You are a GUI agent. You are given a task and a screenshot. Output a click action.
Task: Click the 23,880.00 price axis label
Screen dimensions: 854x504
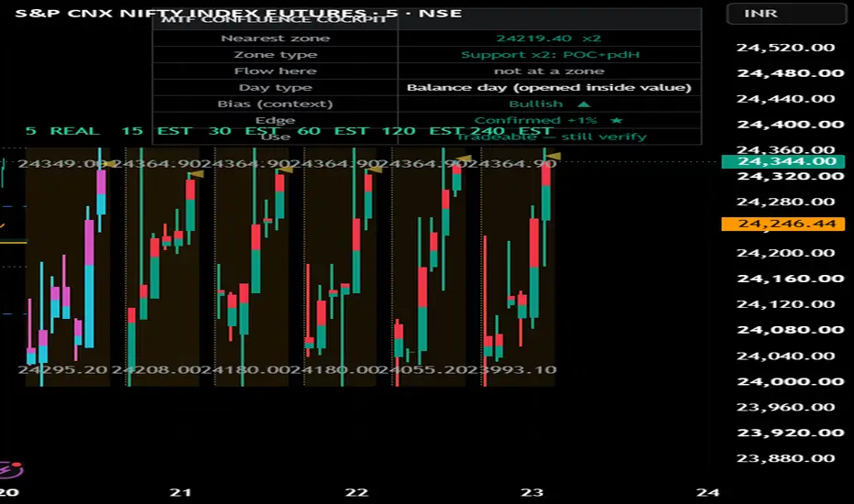pos(785,458)
